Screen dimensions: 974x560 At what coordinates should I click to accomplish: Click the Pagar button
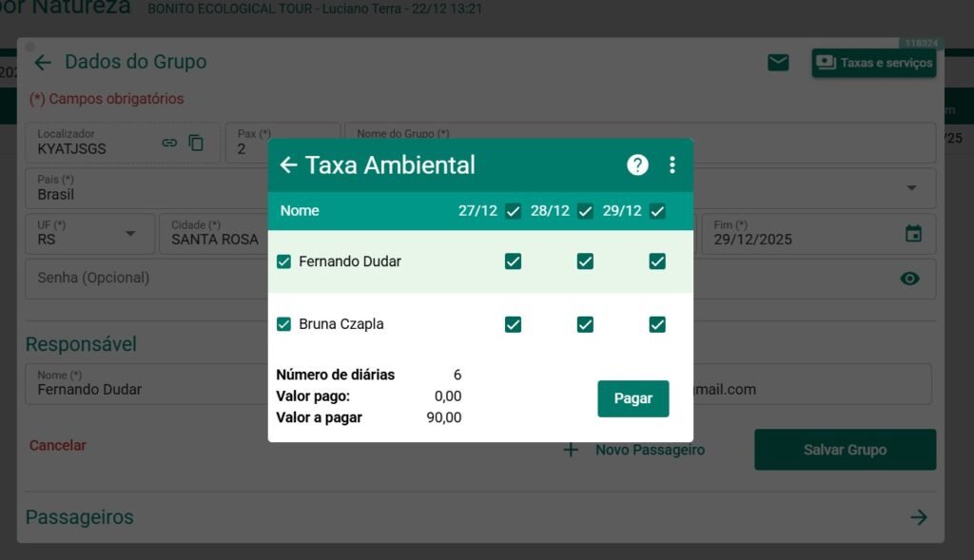point(633,398)
